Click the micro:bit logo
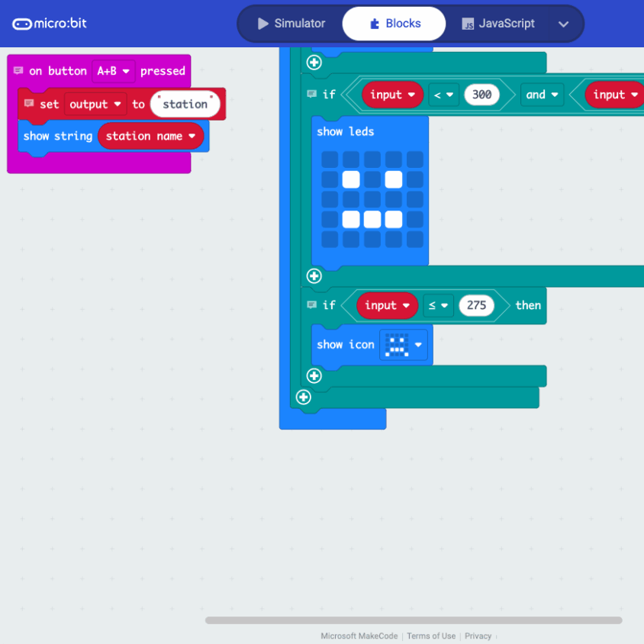 tap(50, 24)
